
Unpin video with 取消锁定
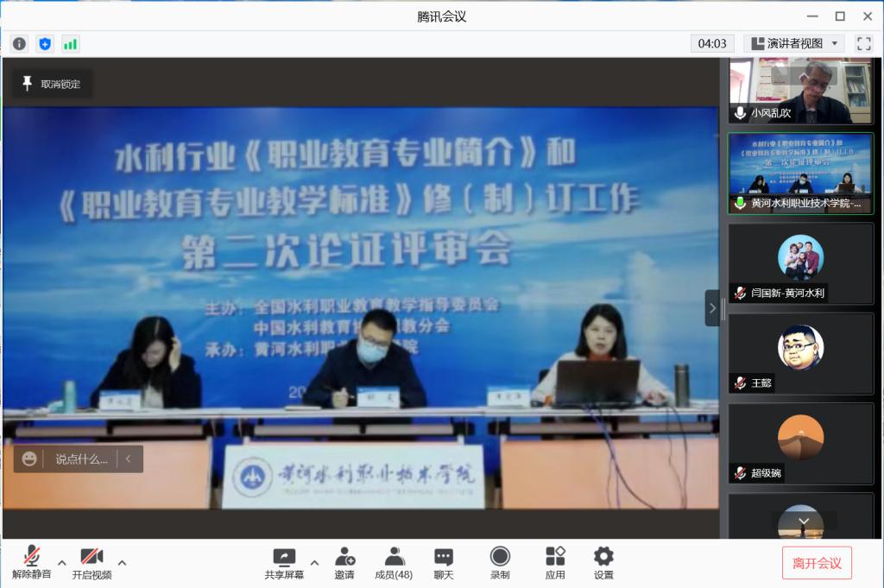point(52,84)
